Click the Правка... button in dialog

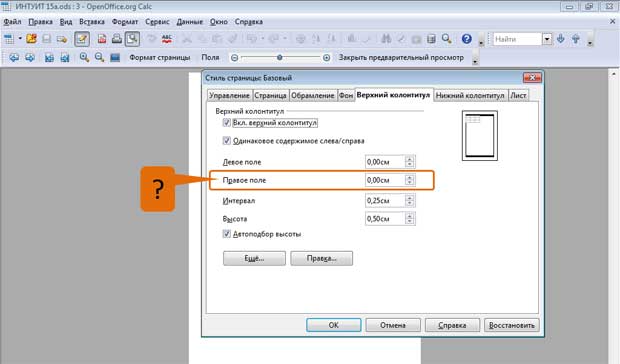point(321,258)
